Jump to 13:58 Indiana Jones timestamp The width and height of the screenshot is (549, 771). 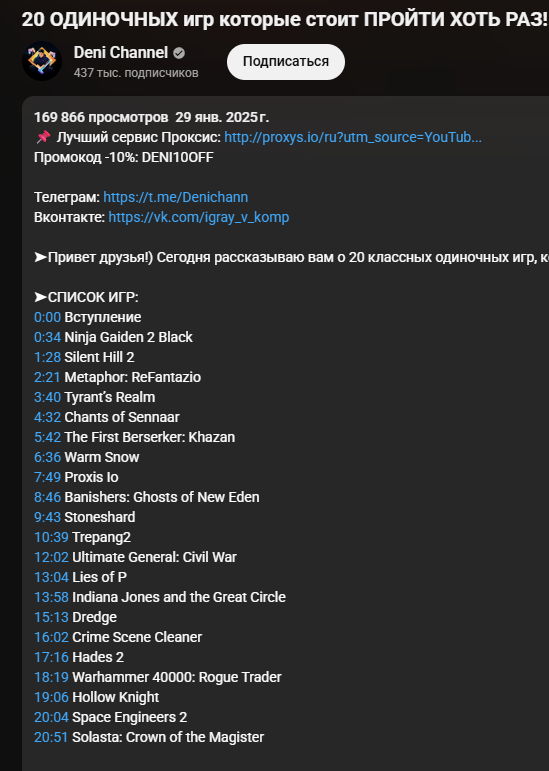click(51, 597)
